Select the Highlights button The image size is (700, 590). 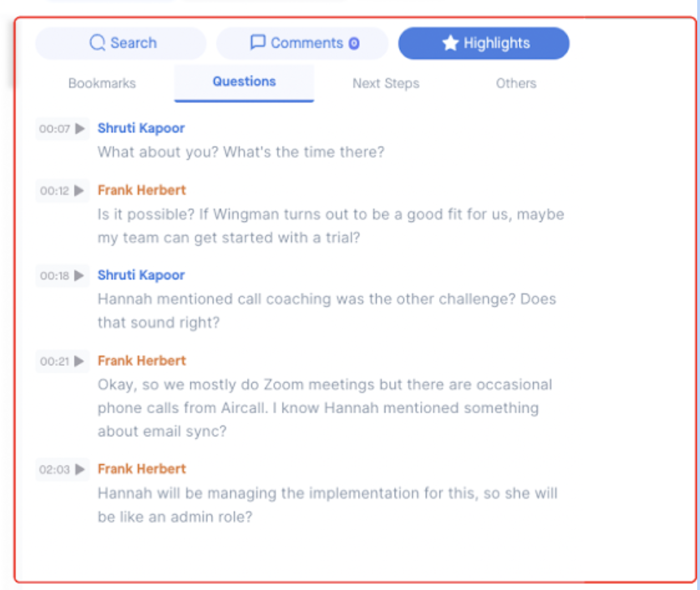(484, 43)
